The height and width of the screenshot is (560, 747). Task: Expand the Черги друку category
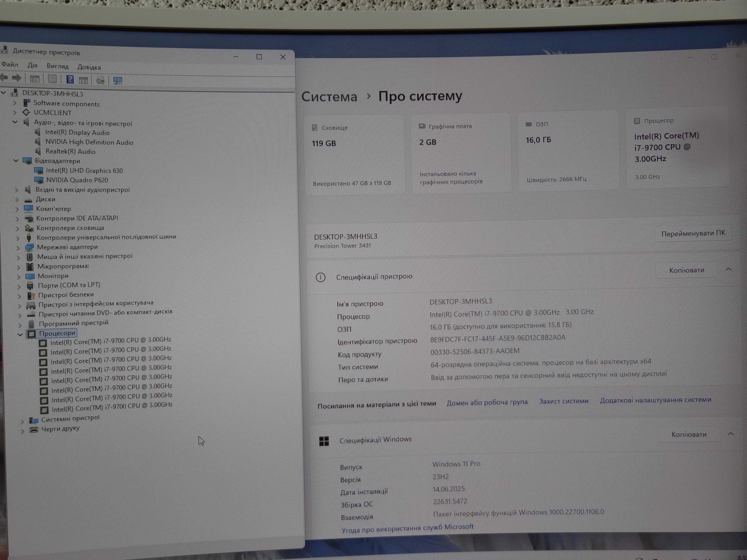[22, 431]
